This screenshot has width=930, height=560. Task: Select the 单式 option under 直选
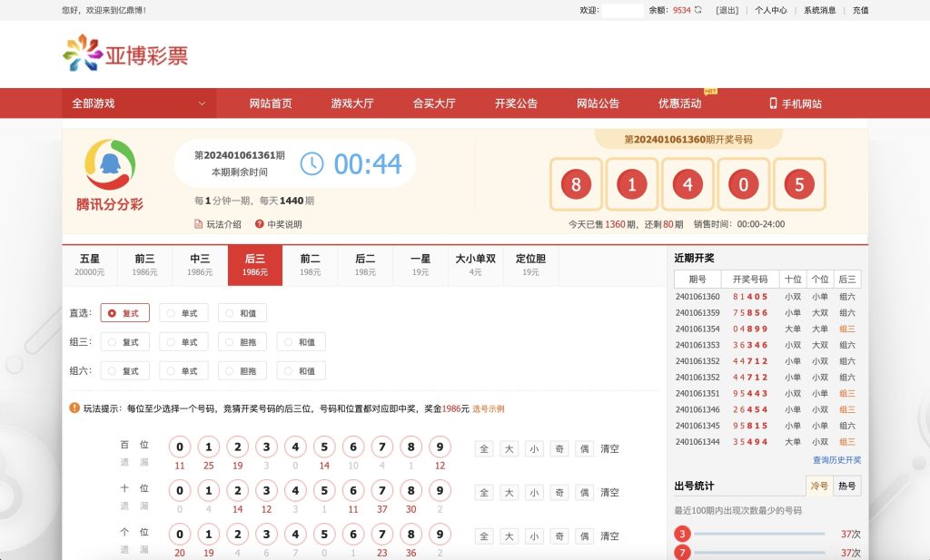coord(184,312)
